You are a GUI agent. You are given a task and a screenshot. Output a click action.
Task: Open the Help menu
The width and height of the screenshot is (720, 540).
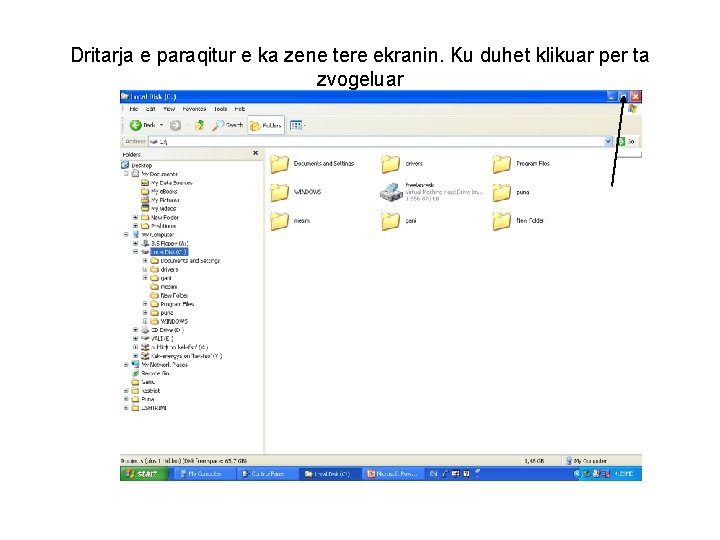click(240, 109)
